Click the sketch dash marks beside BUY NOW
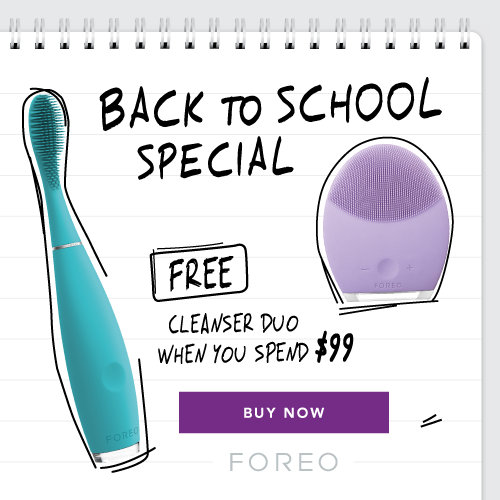 click(x=431, y=421)
